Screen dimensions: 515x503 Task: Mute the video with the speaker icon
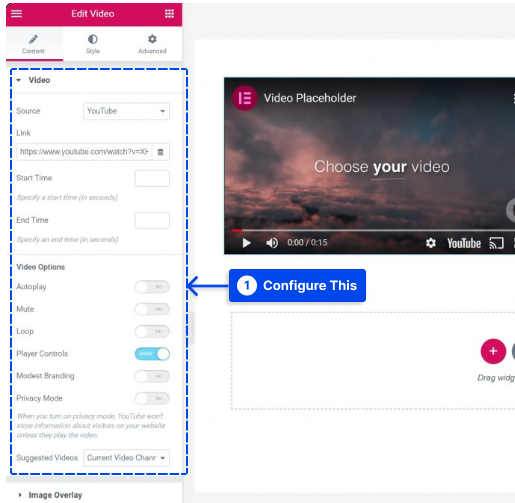tap(272, 243)
